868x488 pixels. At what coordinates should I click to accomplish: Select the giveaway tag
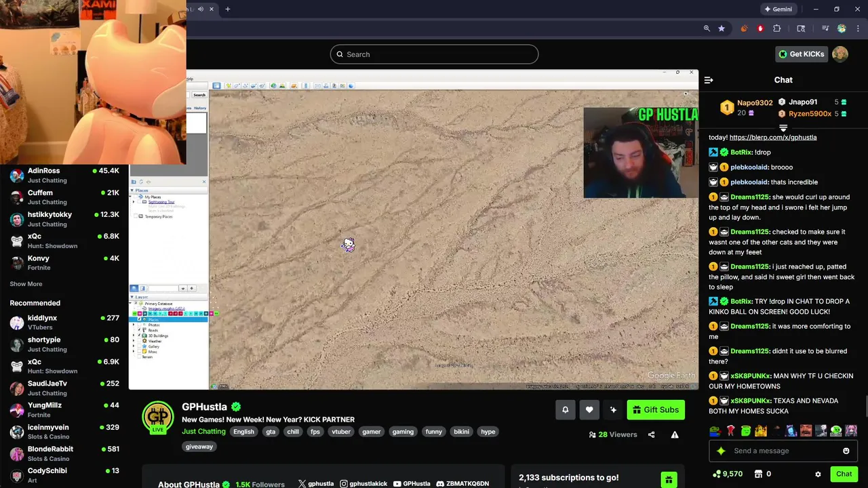199,447
